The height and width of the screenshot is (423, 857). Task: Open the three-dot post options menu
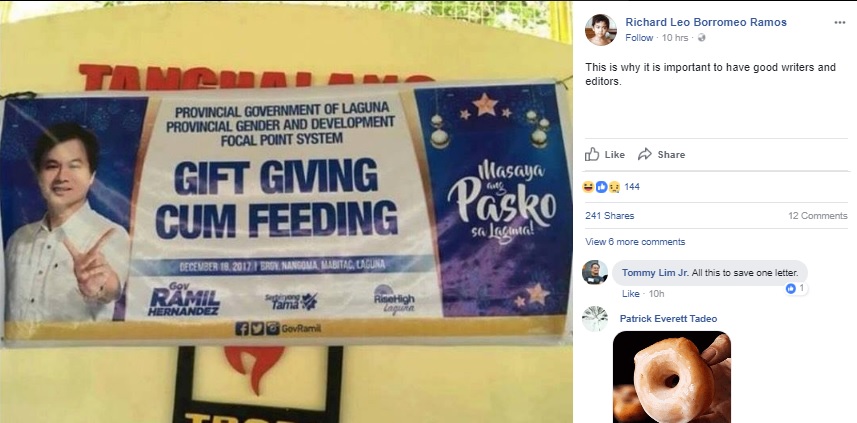[x=840, y=22]
